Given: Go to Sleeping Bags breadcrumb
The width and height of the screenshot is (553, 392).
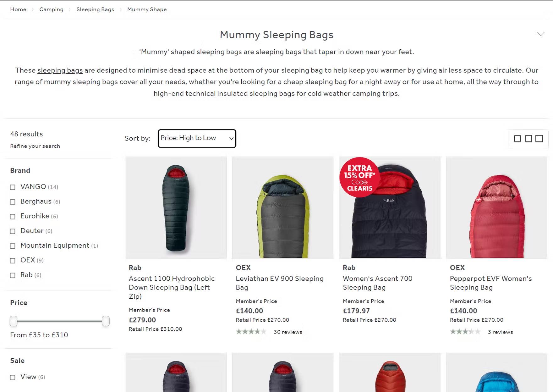Looking at the screenshot, I should click(95, 9).
